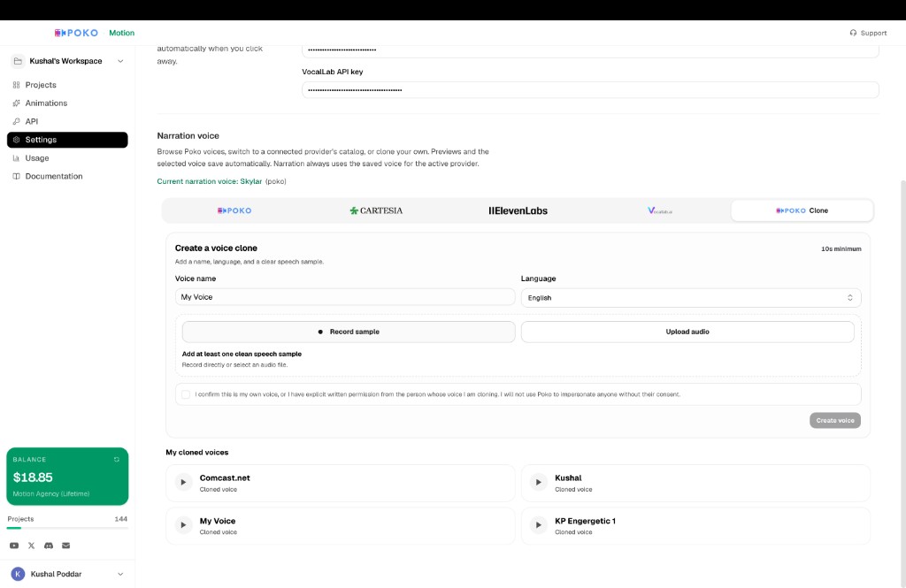The width and height of the screenshot is (906, 588).
Task: Click the green Balance $18.85 card
Action: pos(67,477)
